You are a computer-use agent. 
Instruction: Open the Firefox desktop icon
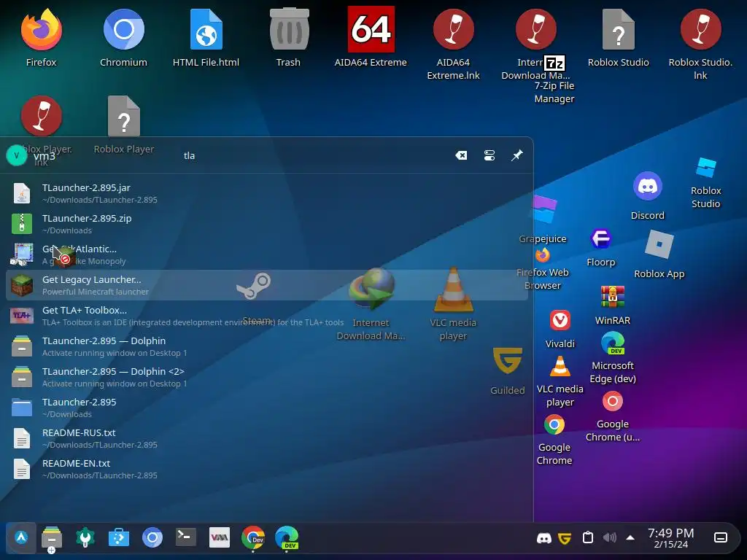pos(41,38)
